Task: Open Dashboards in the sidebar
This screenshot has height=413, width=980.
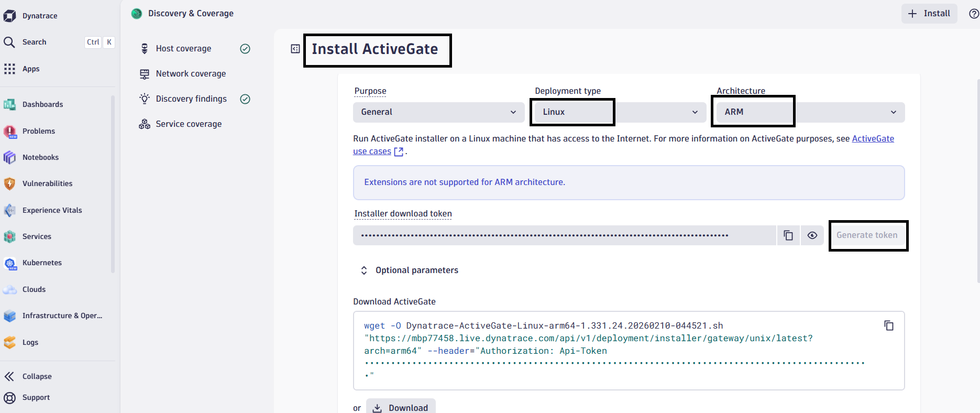Action: click(x=42, y=104)
